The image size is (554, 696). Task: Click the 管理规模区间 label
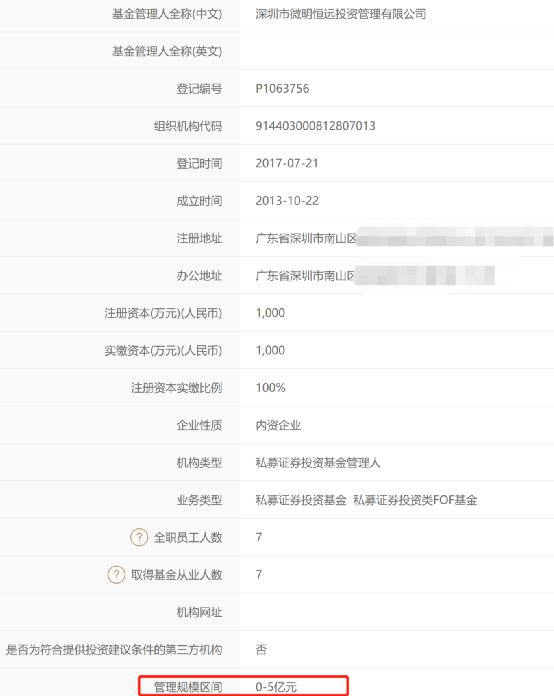tap(188, 687)
